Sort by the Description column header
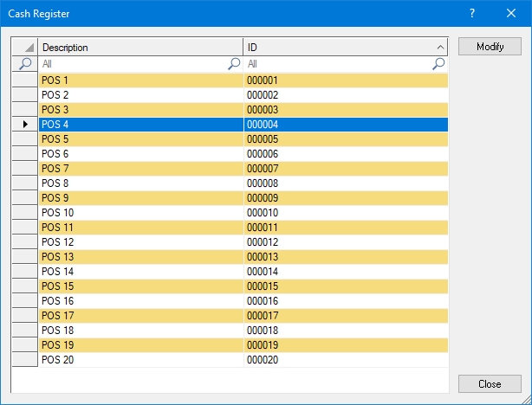The height and width of the screenshot is (405, 532). (x=139, y=48)
